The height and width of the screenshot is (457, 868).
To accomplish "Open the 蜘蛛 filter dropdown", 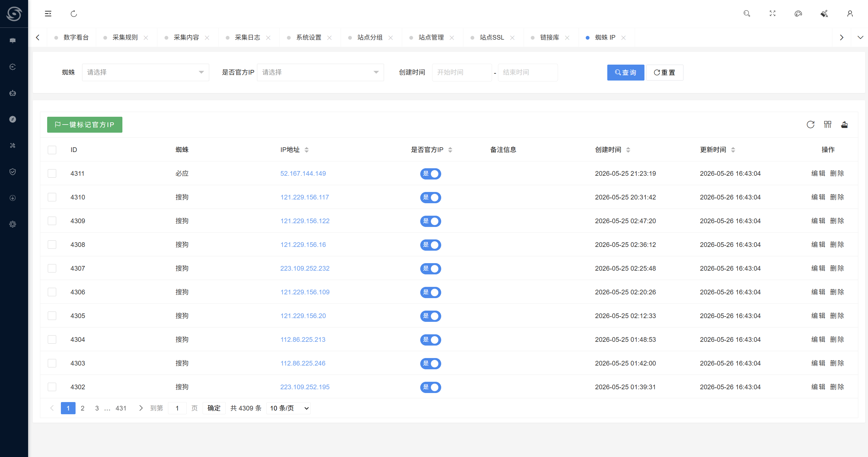I will (x=145, y=72).
